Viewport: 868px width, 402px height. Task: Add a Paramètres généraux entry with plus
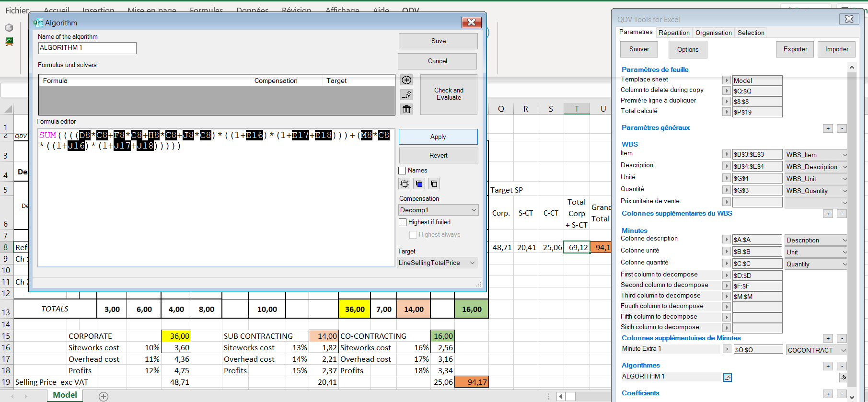[828, 128]
